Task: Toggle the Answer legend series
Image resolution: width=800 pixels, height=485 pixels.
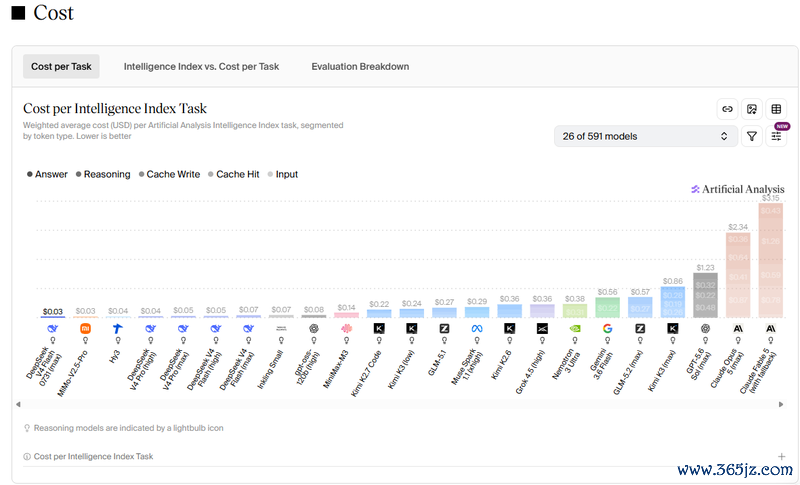Action: [47, 174]
